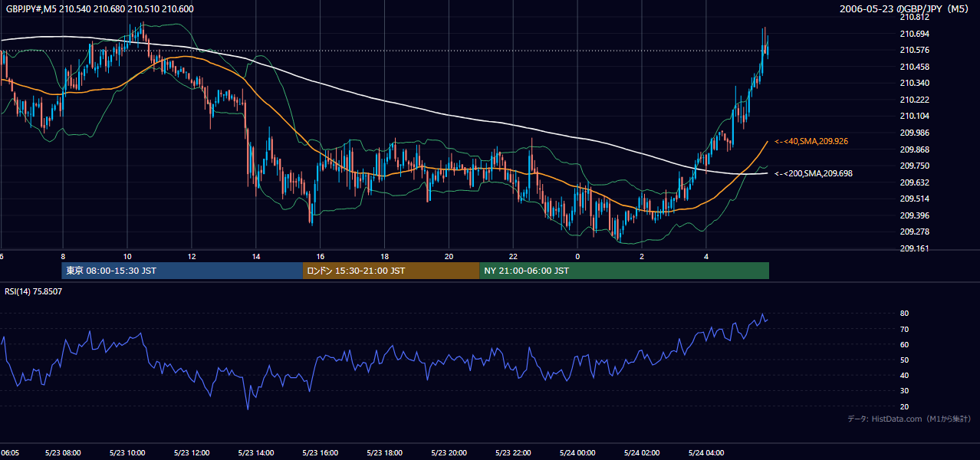
Task: Click price axis label 210.812
Action: 914,18
